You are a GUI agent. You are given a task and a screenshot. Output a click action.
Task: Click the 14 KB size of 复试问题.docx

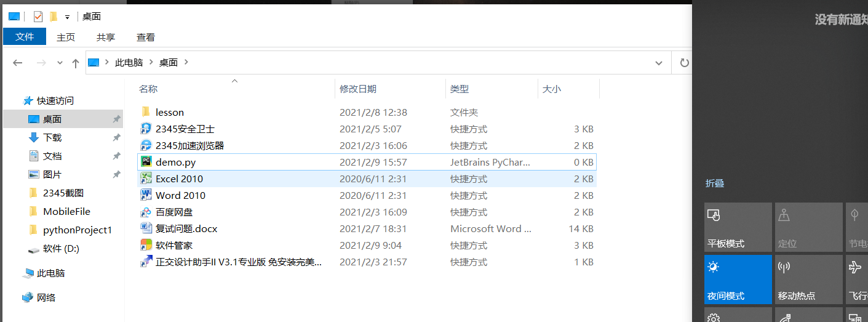[581, 228]
